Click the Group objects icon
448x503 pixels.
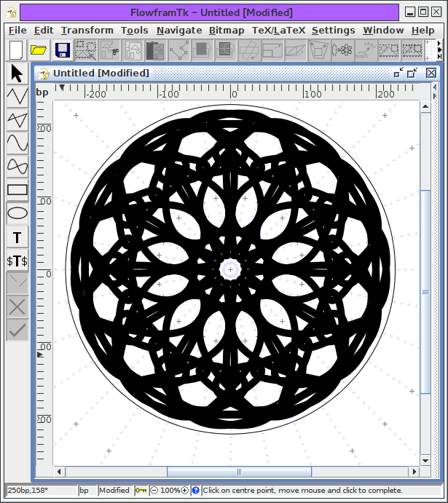pyautogui.click(x=388, y=50)
